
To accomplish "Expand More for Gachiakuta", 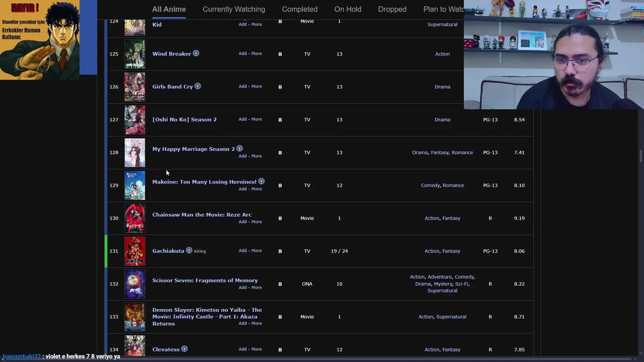I will pyautogui.click(x=257, y=250).
